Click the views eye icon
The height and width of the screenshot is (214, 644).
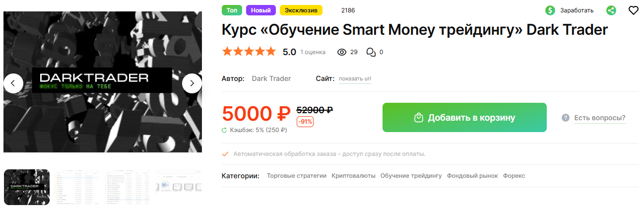click(x=341, y=52)
